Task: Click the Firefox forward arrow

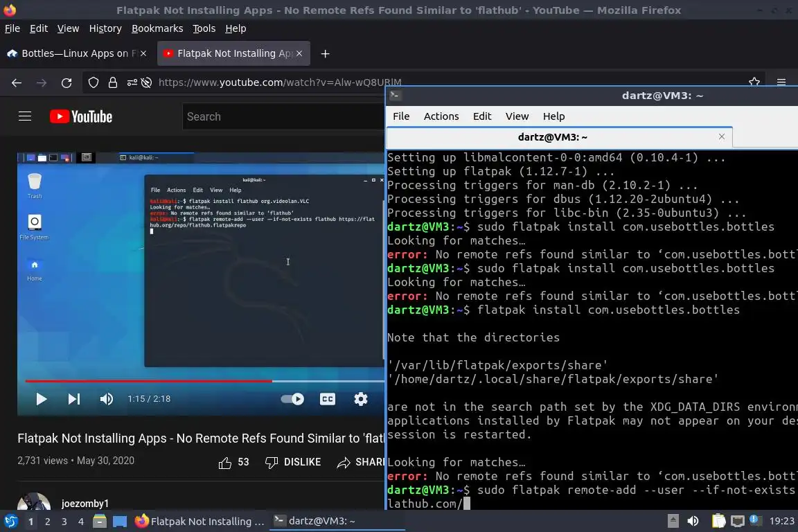Action: pyautogui.click(x=42, y=82)
